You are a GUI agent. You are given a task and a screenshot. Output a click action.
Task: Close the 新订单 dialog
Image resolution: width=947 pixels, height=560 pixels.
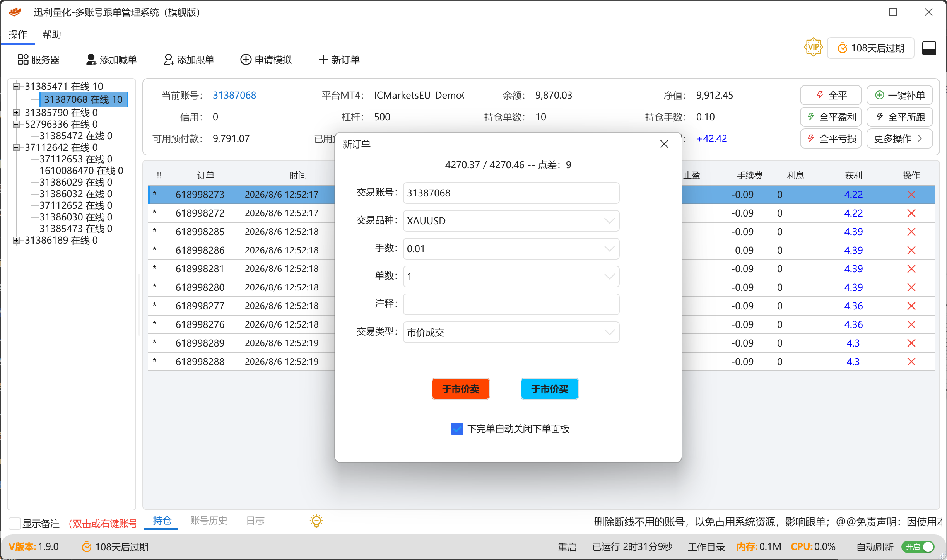pos(664,144)
